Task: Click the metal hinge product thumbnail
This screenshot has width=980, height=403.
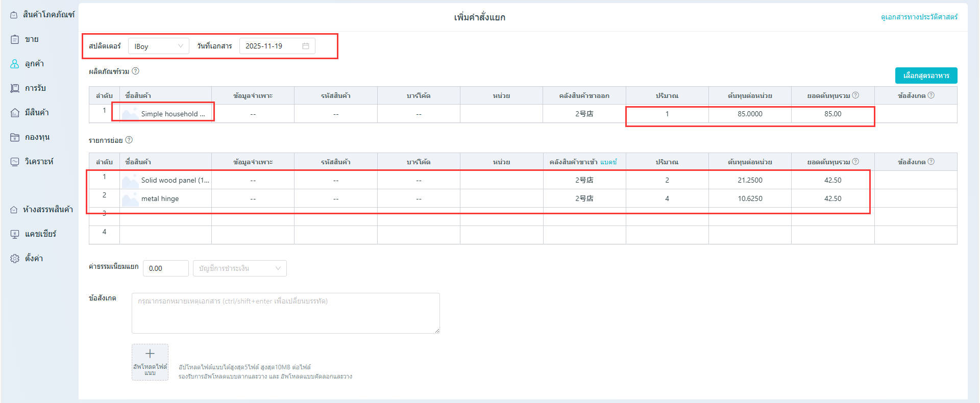Action: pos(130,198)
